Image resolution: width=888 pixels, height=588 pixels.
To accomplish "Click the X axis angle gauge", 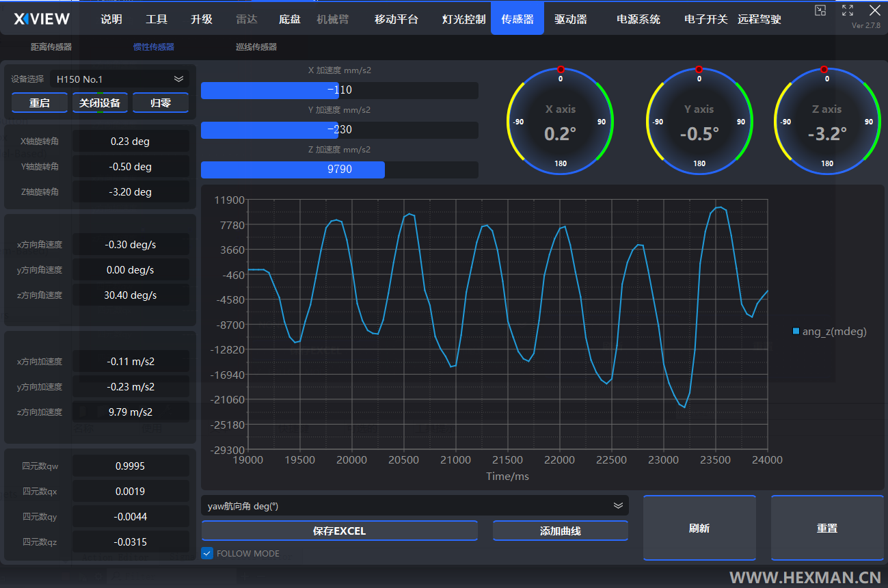I will click(561, 122).
